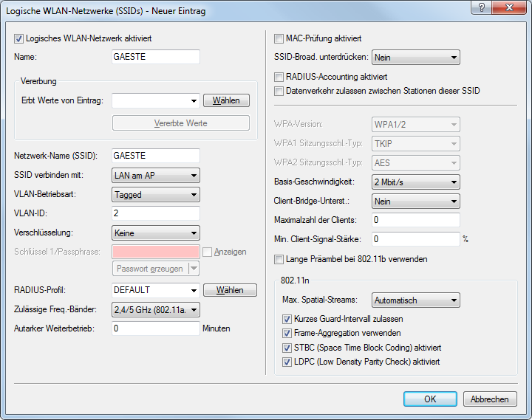Uncheck Frame-Aggregation verwenden
The width and height of the screenshot is (532, 420).
287,333
